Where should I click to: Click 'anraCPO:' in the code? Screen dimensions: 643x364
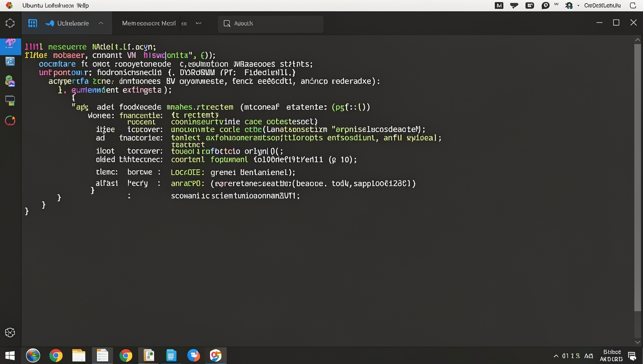click(x=187, y=184)
